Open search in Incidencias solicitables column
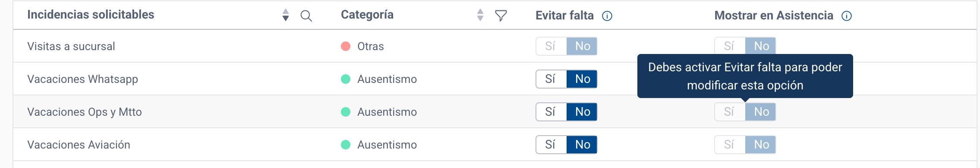Screen dimensions: 980x168 [306, 16]
